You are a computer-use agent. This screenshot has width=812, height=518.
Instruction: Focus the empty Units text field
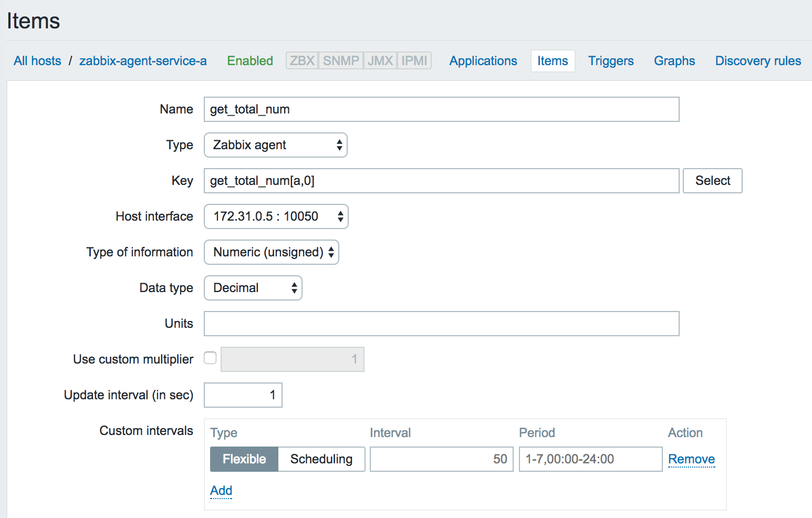[x=441, y=324]
